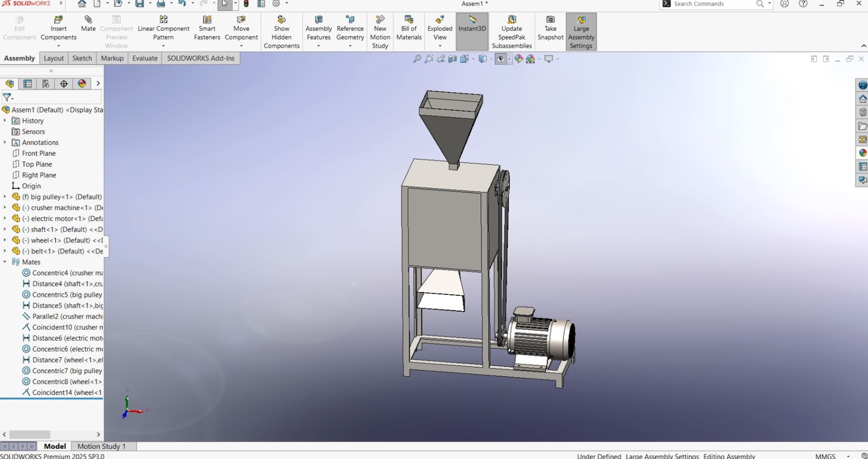Switch to the Layout tab
This screenshot has width=868, height=459.
[x=54, y=58]
